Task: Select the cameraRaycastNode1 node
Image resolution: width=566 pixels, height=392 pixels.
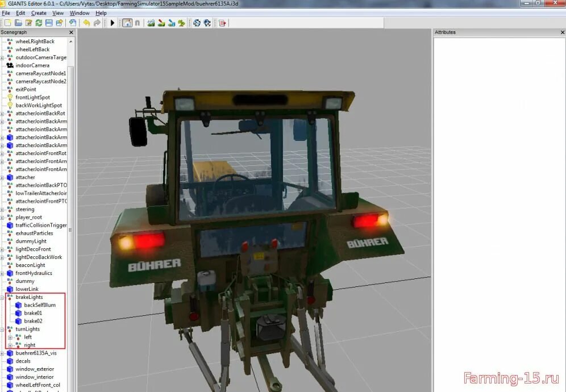Action: (x=41, y=73)
